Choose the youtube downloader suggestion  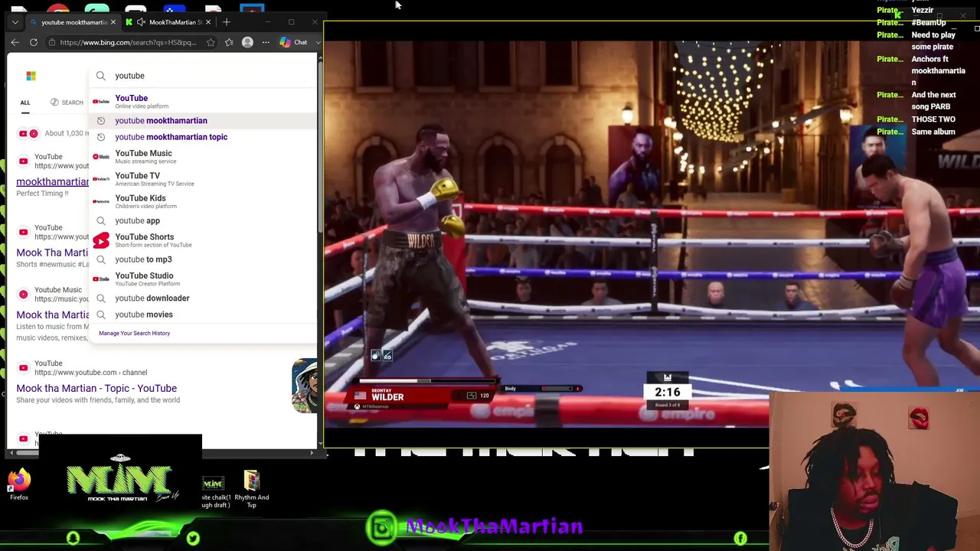tap(203, 298)
